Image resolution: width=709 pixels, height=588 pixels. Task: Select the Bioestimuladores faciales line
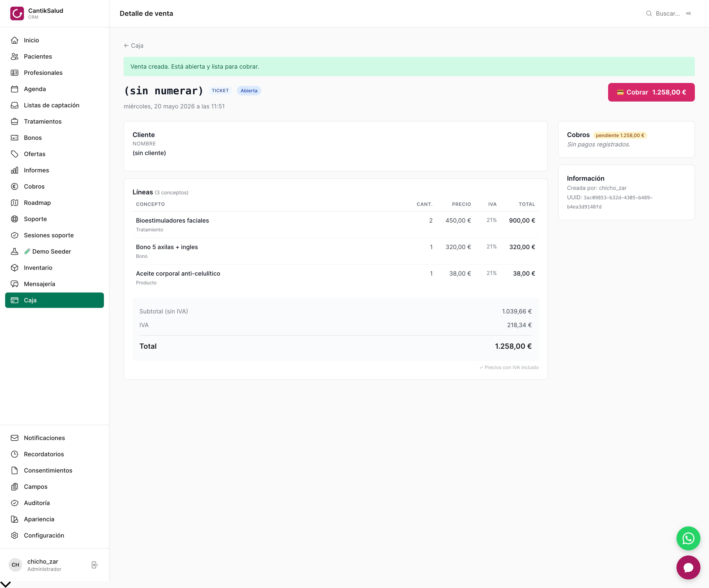(x=336, y=225)
